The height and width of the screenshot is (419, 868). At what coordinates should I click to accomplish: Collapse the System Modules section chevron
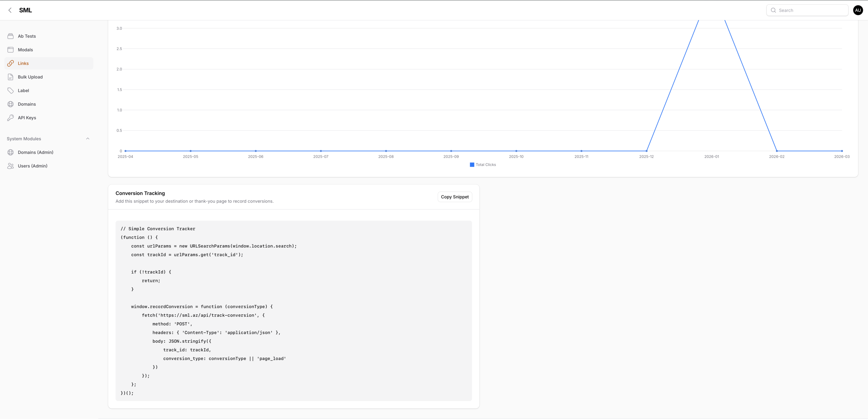(88, 138)
